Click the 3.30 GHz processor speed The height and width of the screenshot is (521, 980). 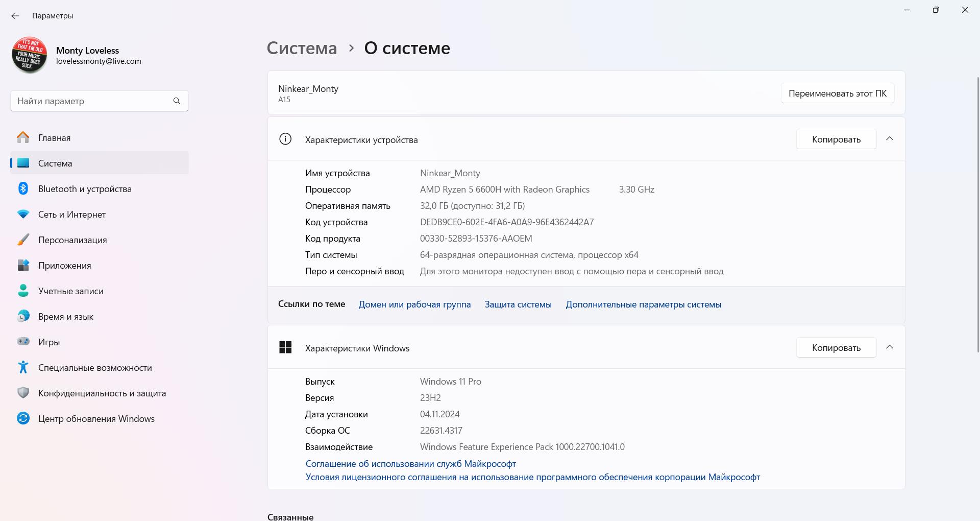click(636, 190)
